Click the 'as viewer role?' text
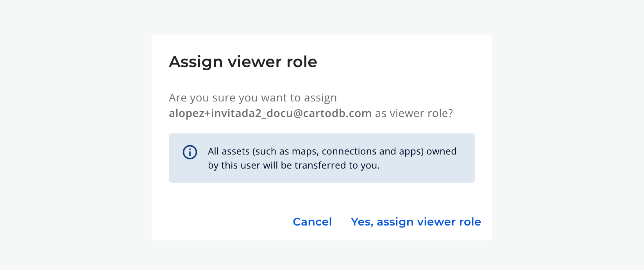The width and height of the screenshot is (644, 270). click(414, 114)
